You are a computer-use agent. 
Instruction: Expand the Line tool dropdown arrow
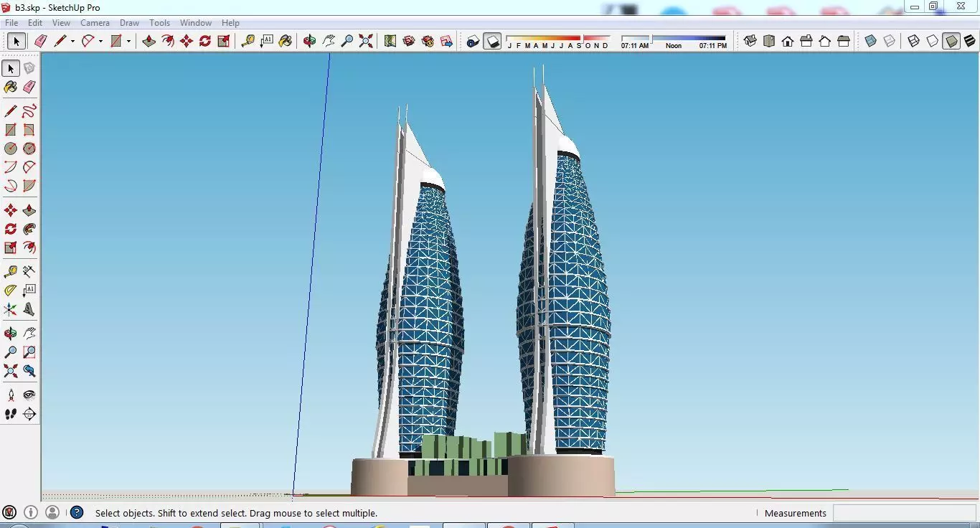(x=72, y=42)
